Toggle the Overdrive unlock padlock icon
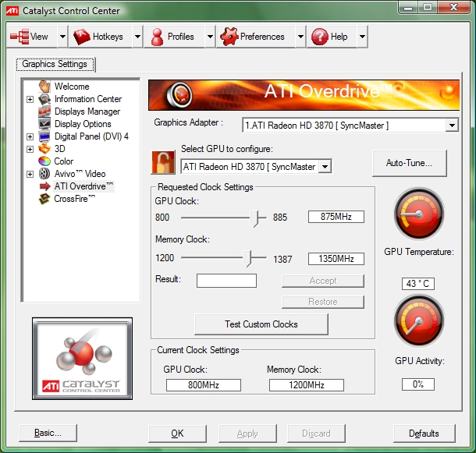476x453 pixels. [163, 162]
